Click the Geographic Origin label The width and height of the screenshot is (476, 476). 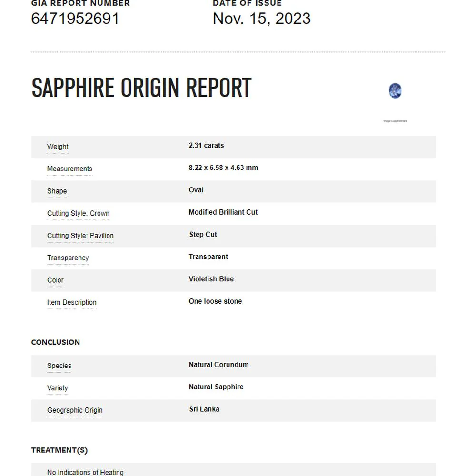pos(75,410)
